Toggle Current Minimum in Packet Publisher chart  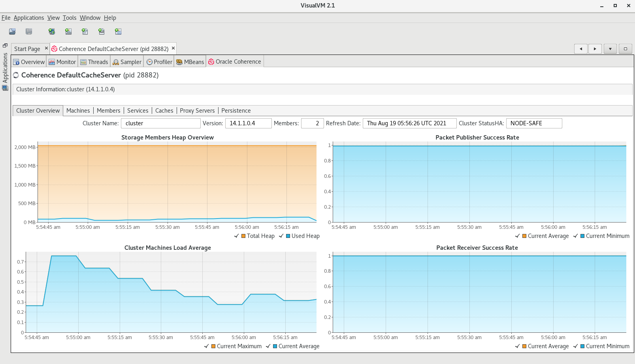click(576, 236)
